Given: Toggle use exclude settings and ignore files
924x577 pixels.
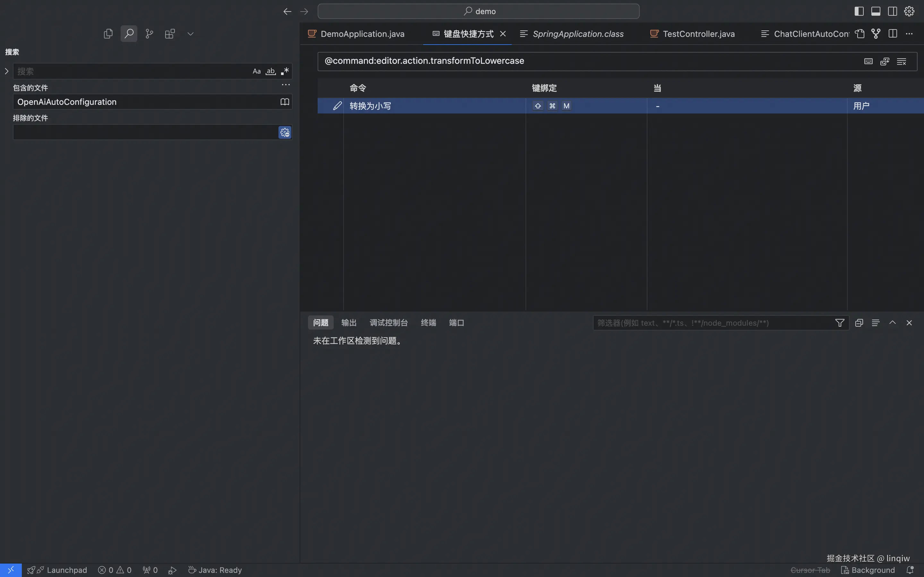Looking at the screenshot, I should click(285, 132).
